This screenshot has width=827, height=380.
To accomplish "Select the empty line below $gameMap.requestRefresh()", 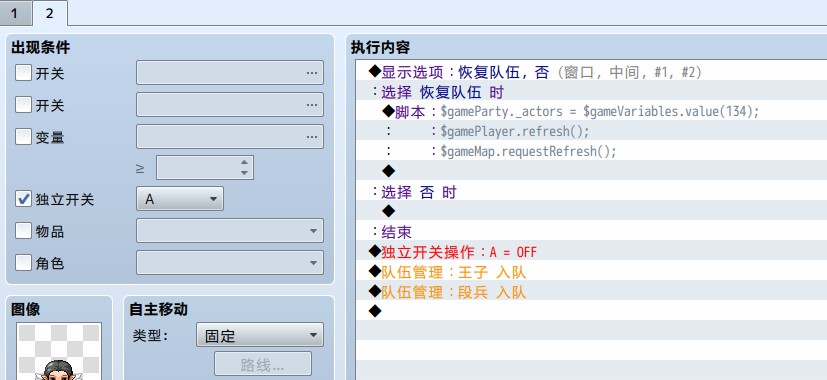I will coord(591,171).
